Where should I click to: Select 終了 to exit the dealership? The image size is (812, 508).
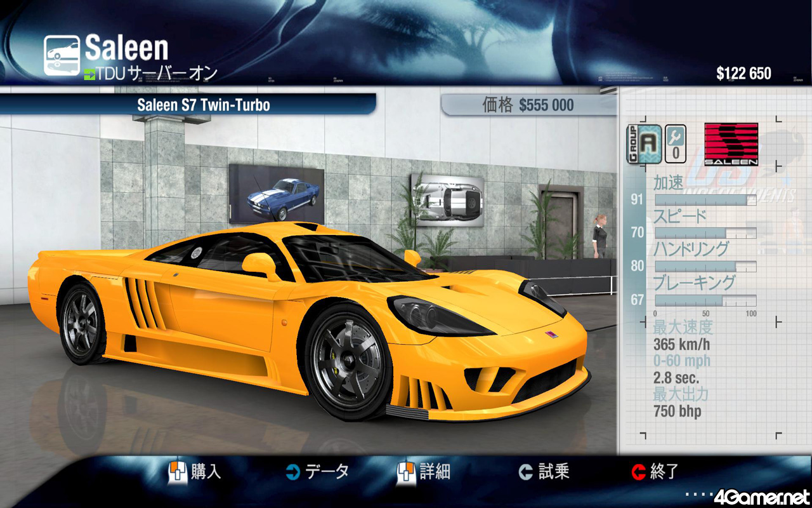(x=664, y=472)
